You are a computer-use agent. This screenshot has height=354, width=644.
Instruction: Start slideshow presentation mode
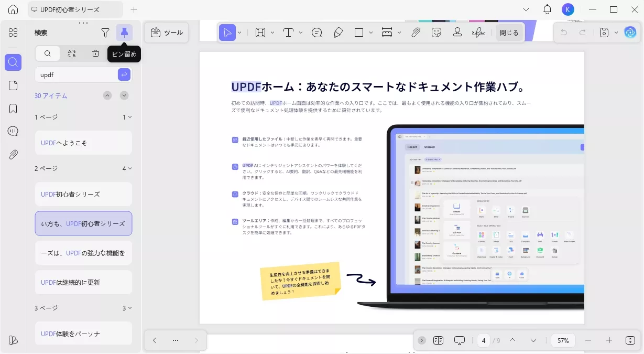[460, 340]
